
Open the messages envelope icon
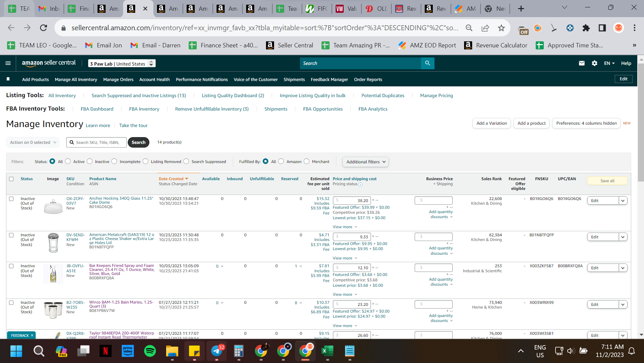(581, 63)
